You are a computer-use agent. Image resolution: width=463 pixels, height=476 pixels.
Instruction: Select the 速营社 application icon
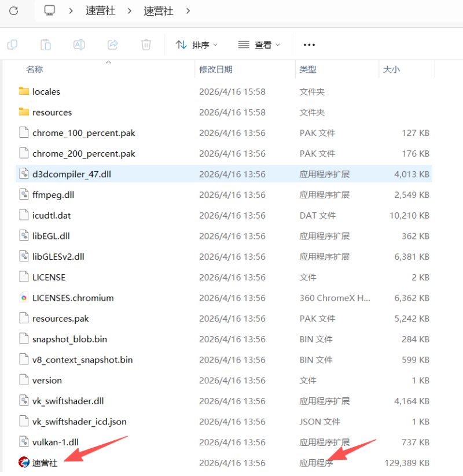pyautogui.click(x=23, y=463)
